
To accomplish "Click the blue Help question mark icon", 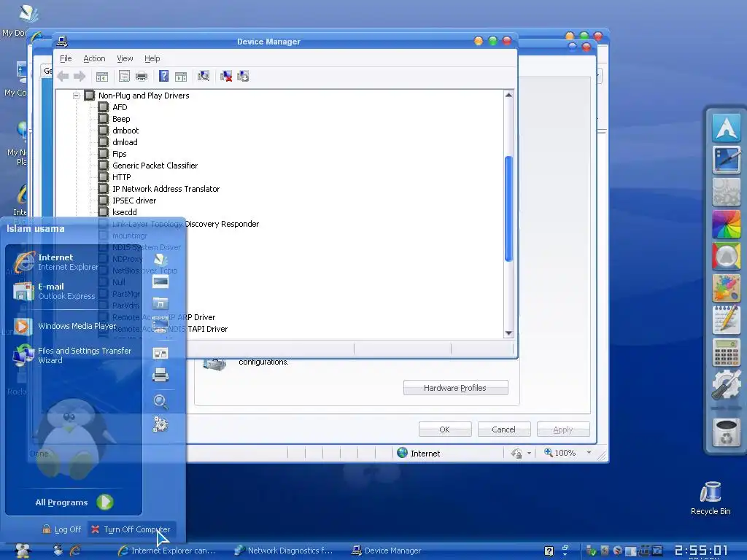I will 163,76.
